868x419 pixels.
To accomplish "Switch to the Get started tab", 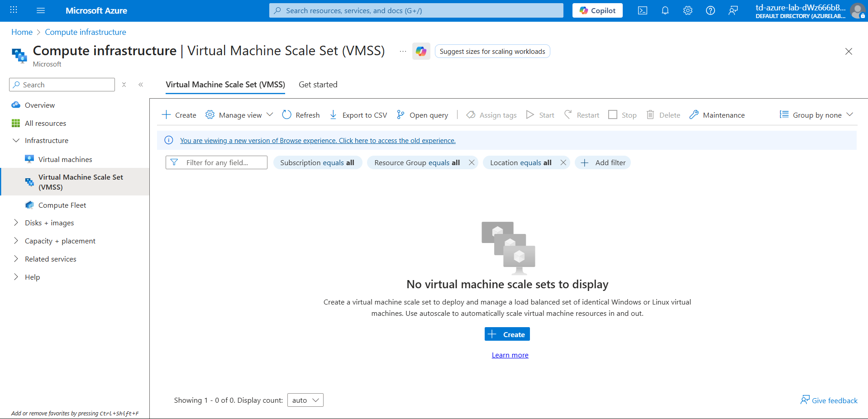I will tap(318, 85).
